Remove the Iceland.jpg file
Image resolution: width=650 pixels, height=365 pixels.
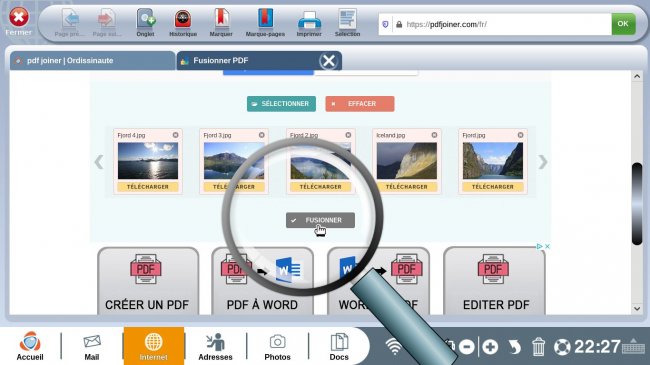[434, 135]
